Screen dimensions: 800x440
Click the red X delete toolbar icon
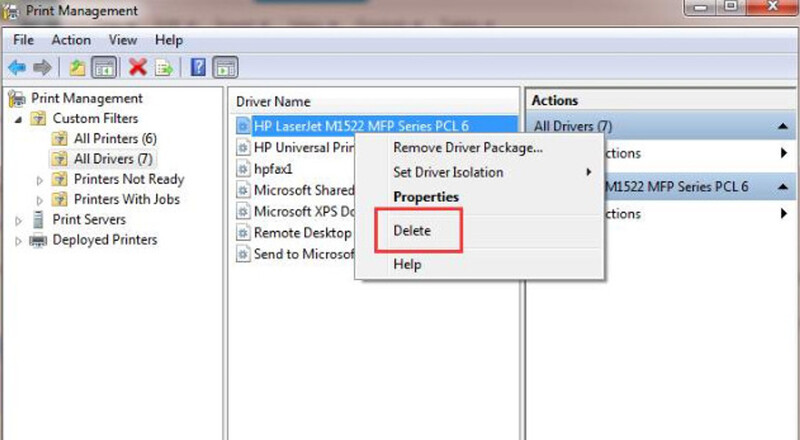pyautogui.click(x=138, y=67)
